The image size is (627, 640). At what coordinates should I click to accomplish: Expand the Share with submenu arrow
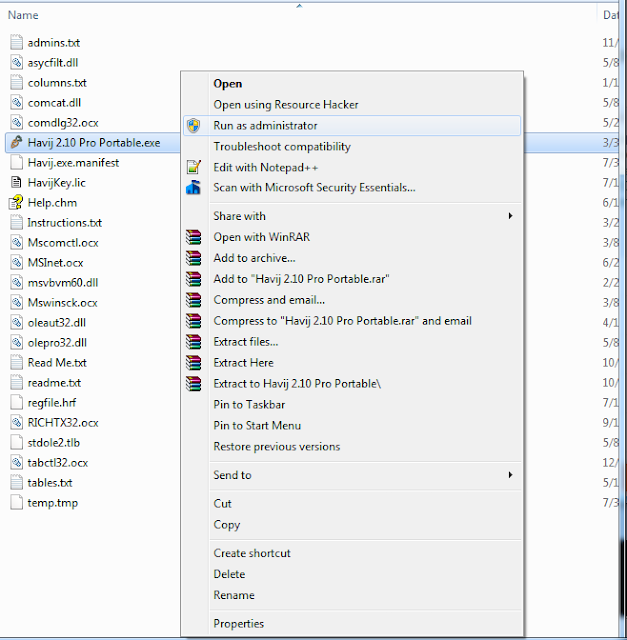pyautogui.click(x=510, y=216)
